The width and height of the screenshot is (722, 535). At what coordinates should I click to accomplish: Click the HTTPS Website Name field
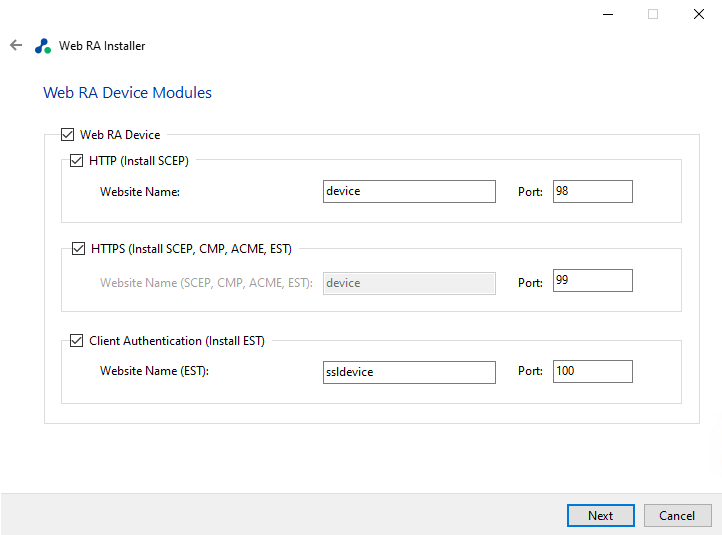[x=409, y=283]
